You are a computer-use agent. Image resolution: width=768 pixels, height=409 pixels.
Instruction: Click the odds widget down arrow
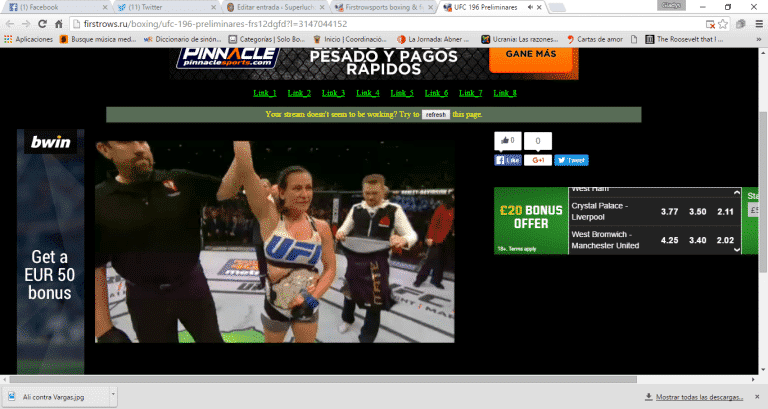coord(737,250)
